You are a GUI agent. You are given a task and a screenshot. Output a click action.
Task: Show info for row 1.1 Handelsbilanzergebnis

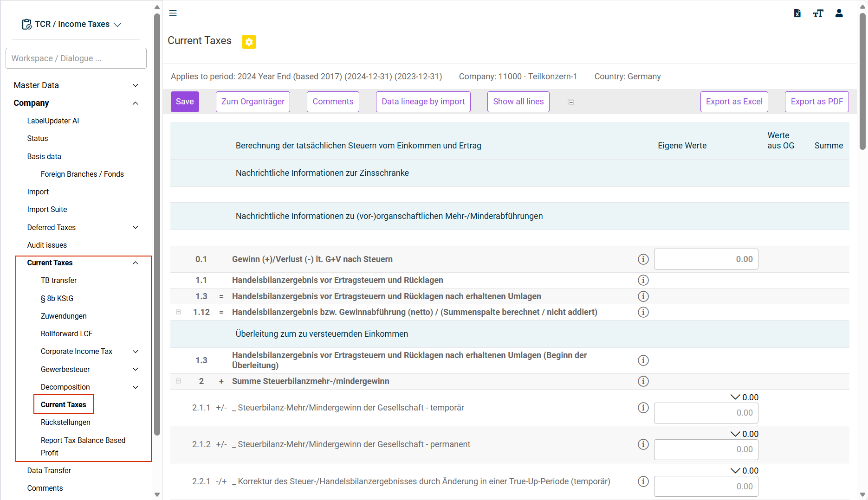[x=643, y=280]
